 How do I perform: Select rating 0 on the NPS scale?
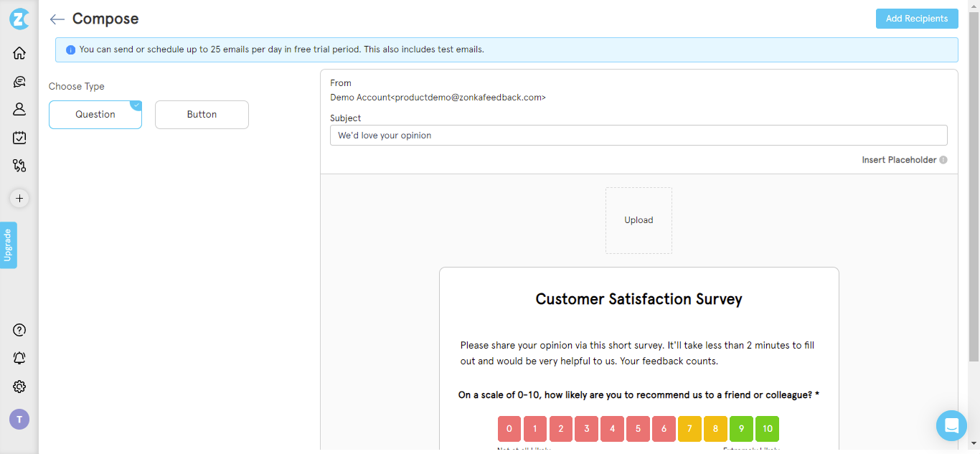(x=509, y=428)
